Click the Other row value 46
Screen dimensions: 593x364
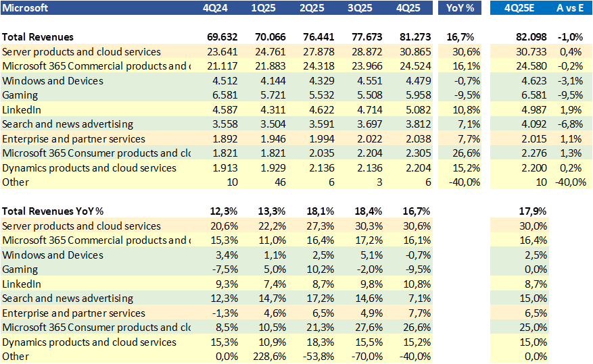(280, 182)
